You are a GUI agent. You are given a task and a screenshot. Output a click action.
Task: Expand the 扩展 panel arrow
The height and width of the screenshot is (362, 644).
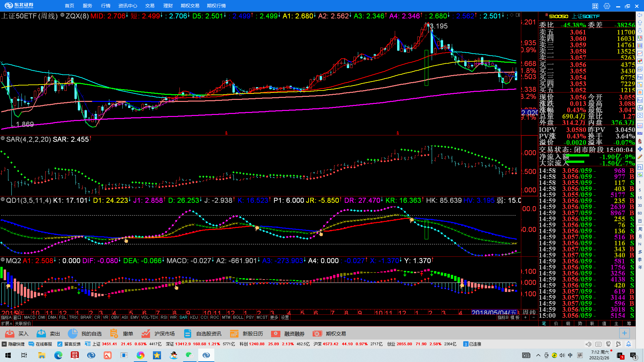(x=6, y=323)
